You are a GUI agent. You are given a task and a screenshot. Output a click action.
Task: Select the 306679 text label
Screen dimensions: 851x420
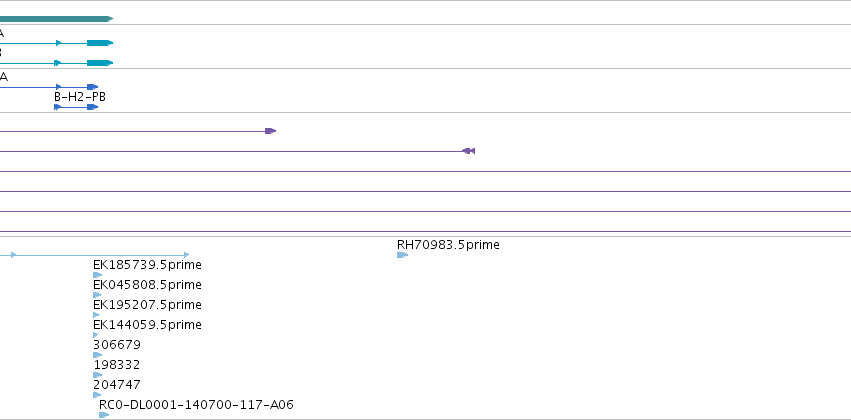click(117, 345)
